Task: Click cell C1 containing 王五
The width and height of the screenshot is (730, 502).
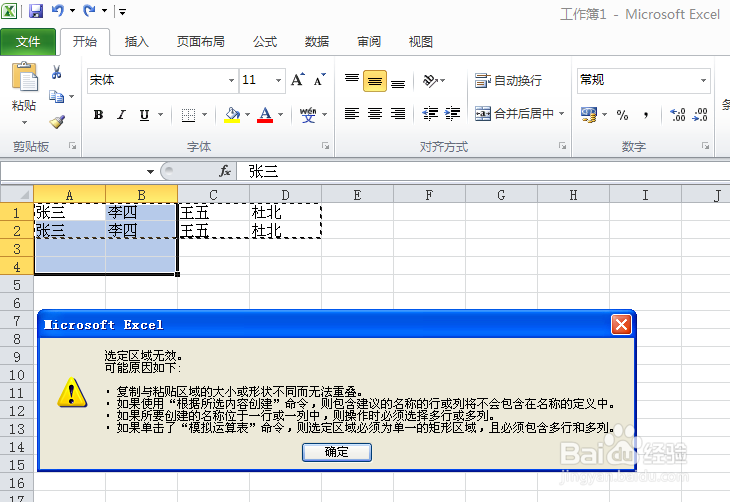Action: 213,213
